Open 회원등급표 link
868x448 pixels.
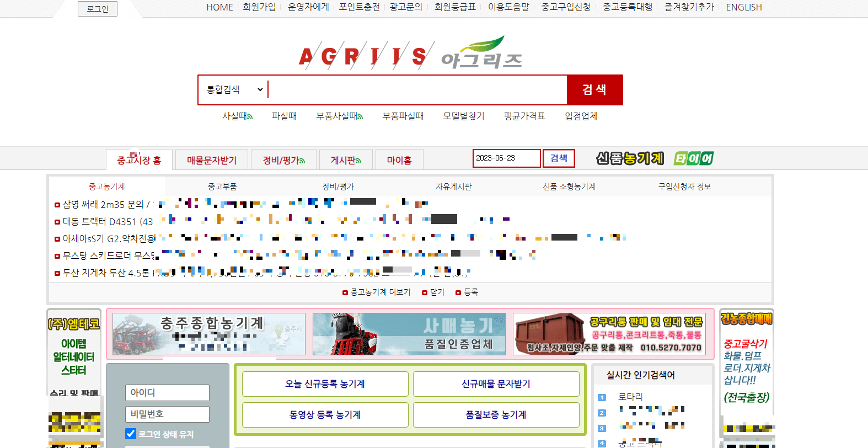455,7
